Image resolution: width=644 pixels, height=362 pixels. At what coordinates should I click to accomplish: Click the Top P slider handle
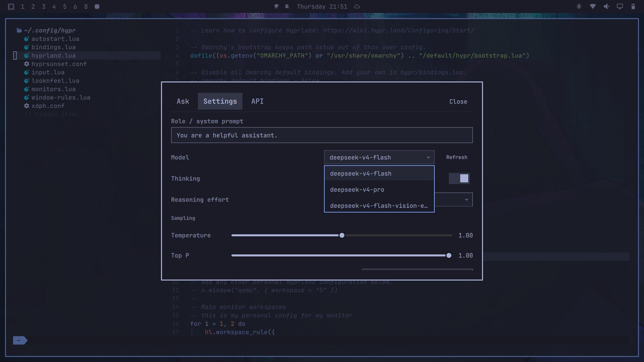tap(449, 255)
